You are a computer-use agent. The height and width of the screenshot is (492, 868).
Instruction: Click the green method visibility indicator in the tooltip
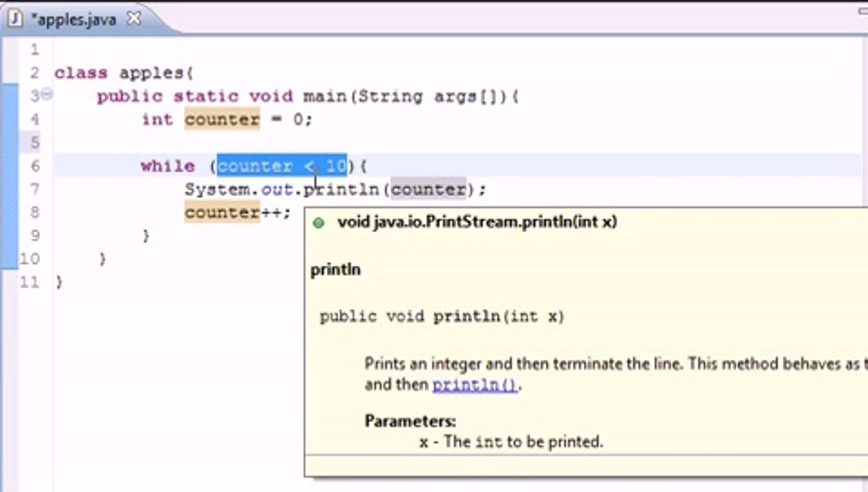pyautogui.click(x=319, y=222)
